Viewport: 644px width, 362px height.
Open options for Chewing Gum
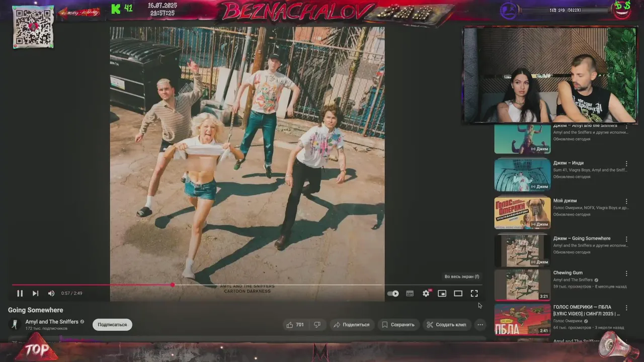[x=626, y=274]
